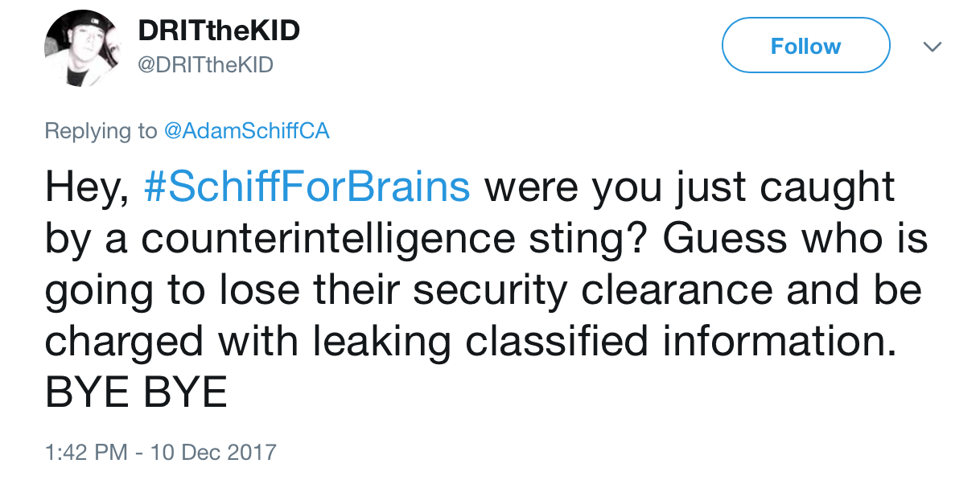Click the @DRITtheKID handle
The height and width of the screenshot is (484, 980).
(x=206, y=66)
